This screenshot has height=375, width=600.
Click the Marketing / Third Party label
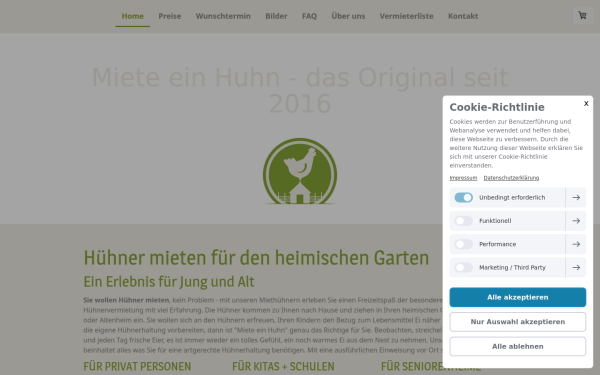(x=512, y=267)
